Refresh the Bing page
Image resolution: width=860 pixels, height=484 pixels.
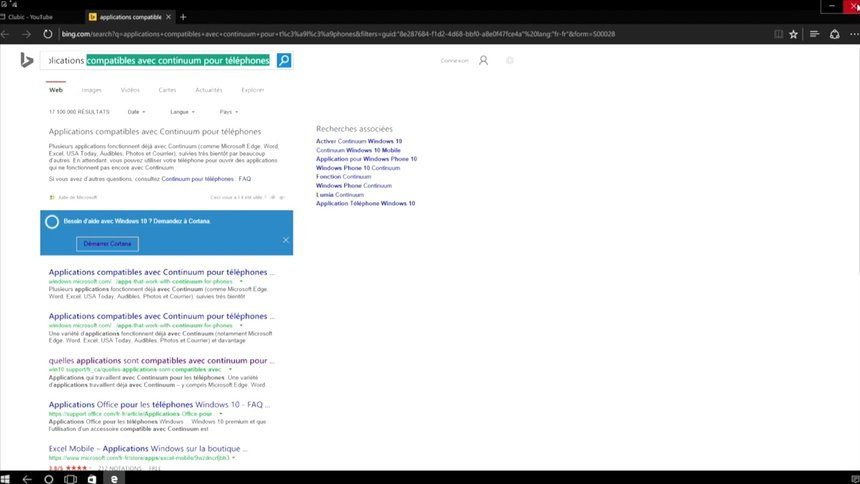[x=48, y=34]
